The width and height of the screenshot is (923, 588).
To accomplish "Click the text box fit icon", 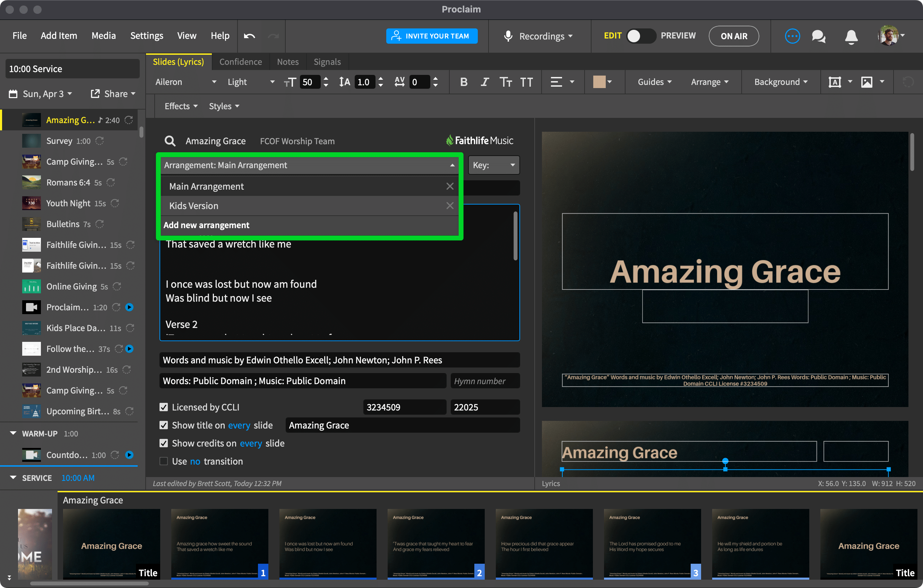I will [835, 81].
